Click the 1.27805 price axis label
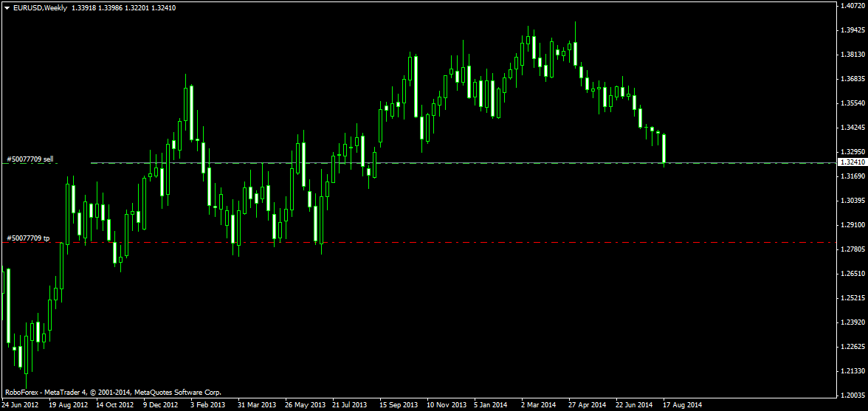868x411 pixels. coord(852,249)
